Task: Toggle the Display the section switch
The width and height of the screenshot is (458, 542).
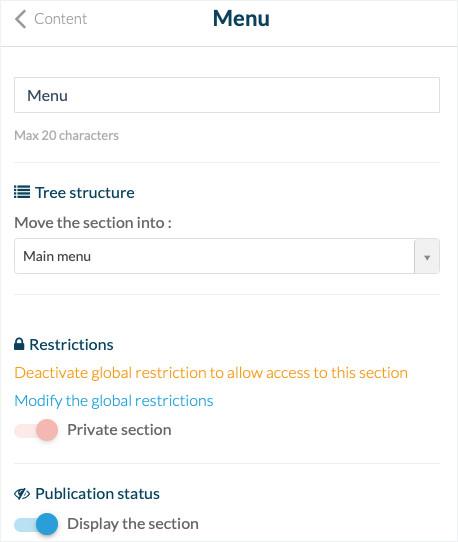Action: (36, 524)
